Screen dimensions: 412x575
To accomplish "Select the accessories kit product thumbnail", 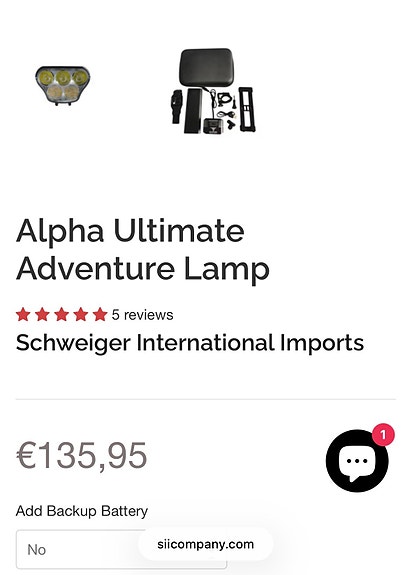I will 213,91.
